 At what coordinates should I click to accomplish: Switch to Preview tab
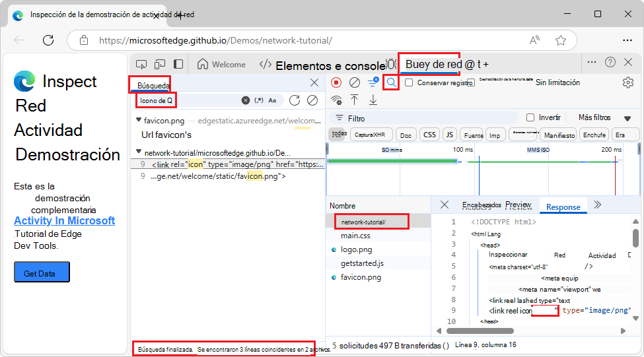tap(518, 205)
